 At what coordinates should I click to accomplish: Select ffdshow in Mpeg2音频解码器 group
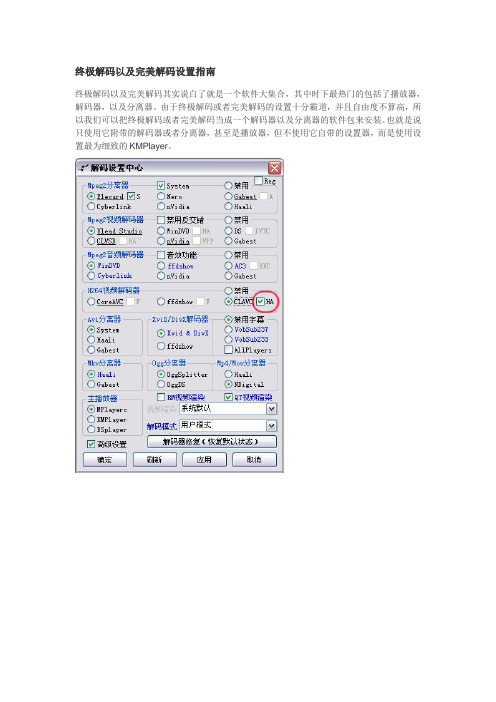[x=161, y=265]
